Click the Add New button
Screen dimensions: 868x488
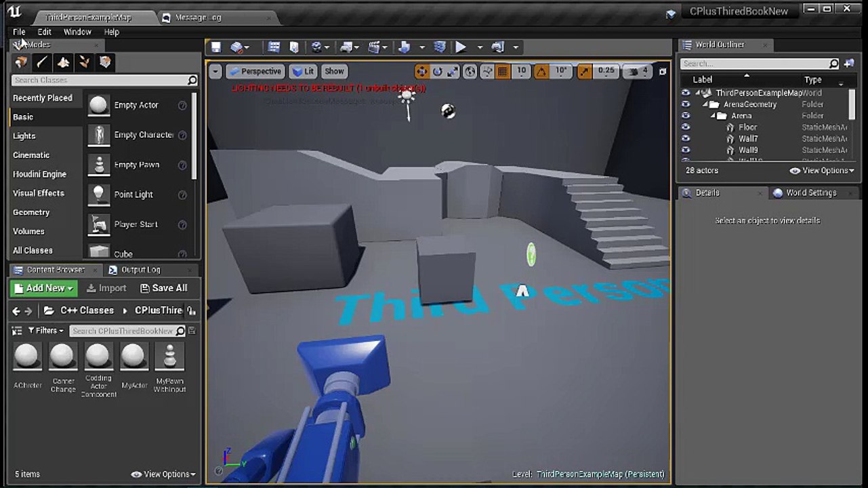(44, 288)
